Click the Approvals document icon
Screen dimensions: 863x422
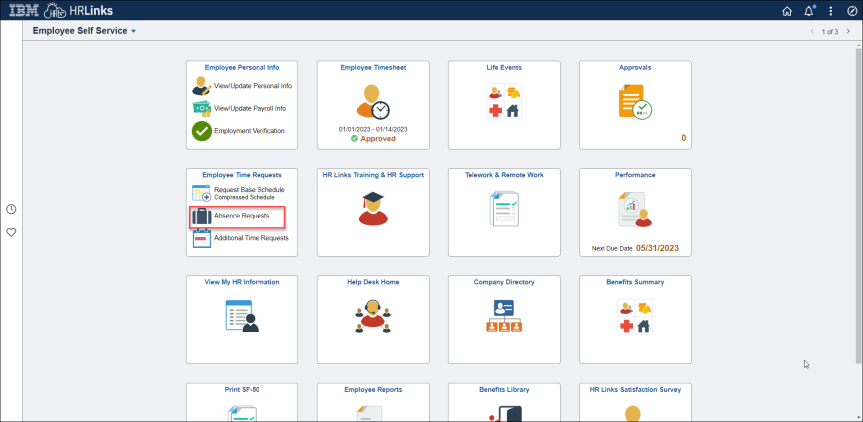(635, 101)
